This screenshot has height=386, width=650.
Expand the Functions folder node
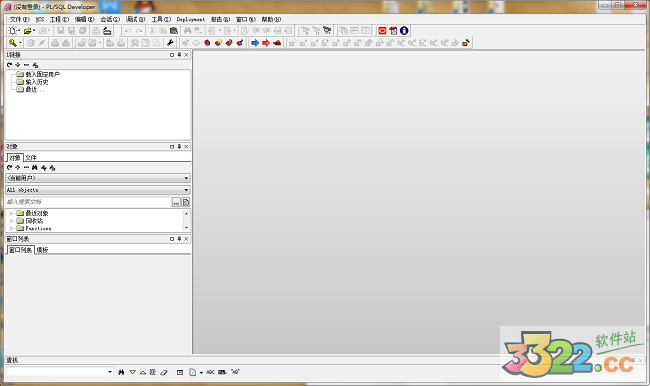11,228
